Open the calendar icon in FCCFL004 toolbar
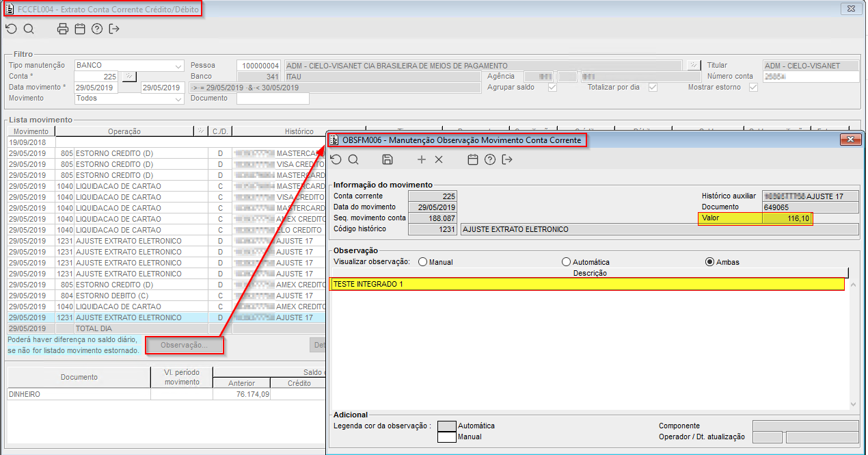 [x=80, y=29]
